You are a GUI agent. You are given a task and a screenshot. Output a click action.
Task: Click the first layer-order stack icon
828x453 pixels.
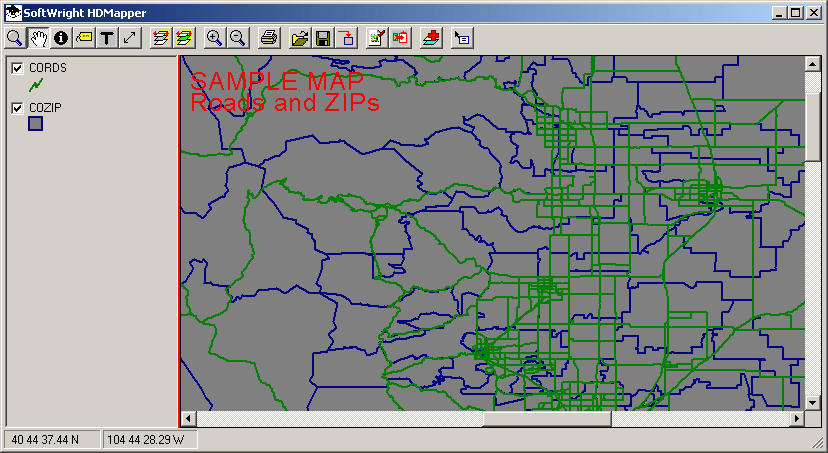[x=161, y=38]
